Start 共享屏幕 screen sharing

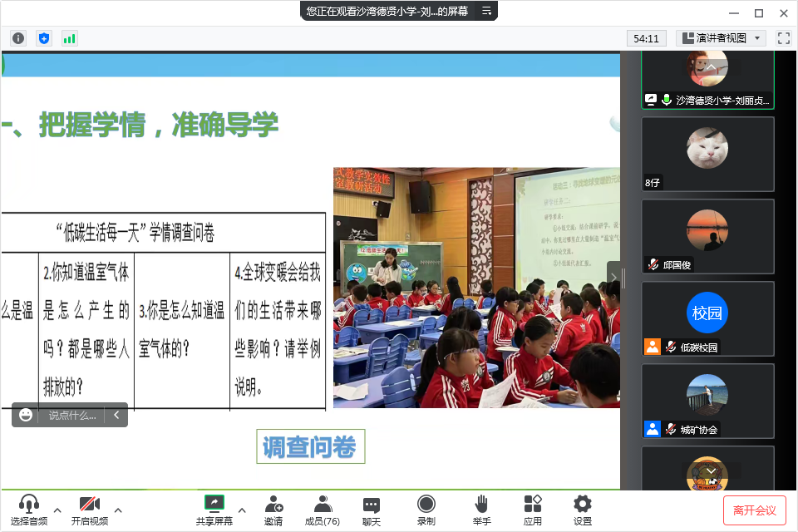tap(214, 509)
